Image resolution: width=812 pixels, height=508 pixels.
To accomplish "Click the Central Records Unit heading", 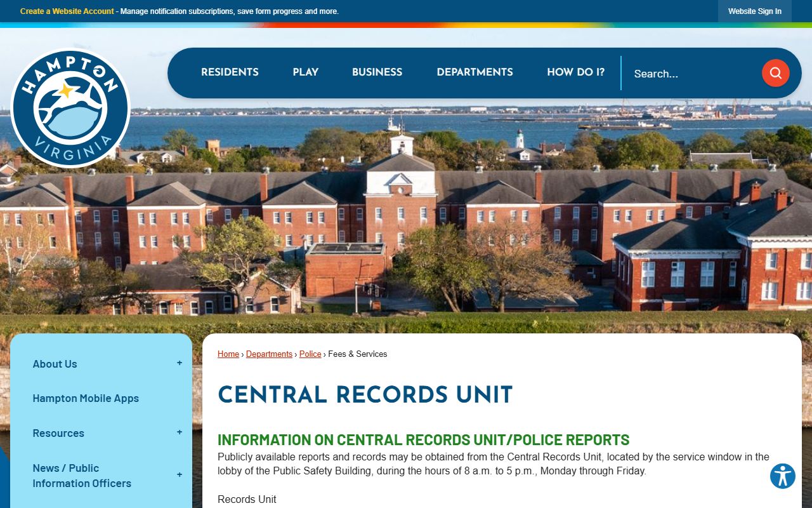I will [365, 394].
